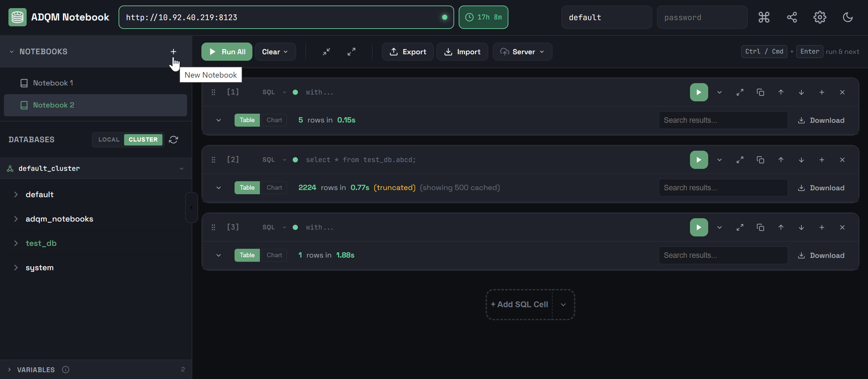Open the keyboard shortcuts command icon

763,17
